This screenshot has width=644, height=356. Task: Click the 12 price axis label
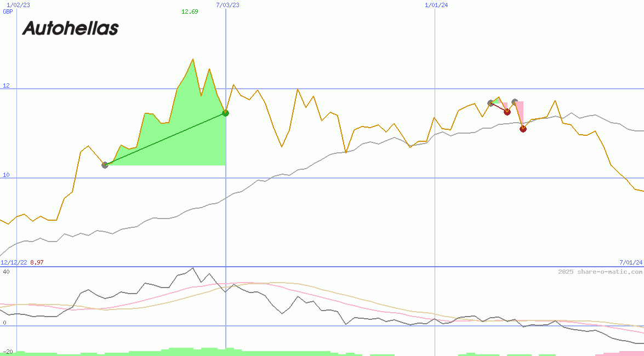(6, 85)
